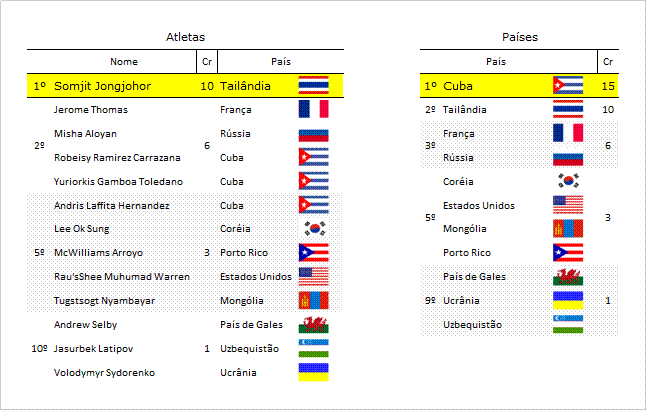
Task: Click the Korea flag beside Lee Ok Sung
Action: (314, 229)
